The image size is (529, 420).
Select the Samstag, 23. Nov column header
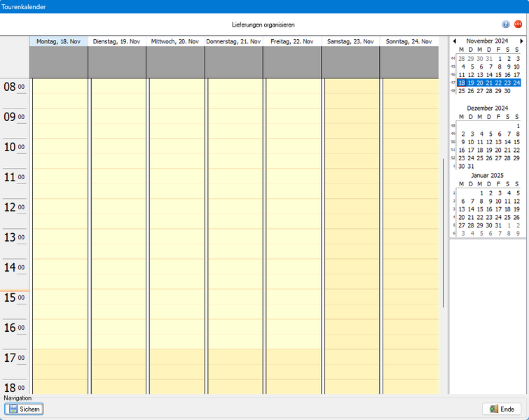tap(350, 41)
